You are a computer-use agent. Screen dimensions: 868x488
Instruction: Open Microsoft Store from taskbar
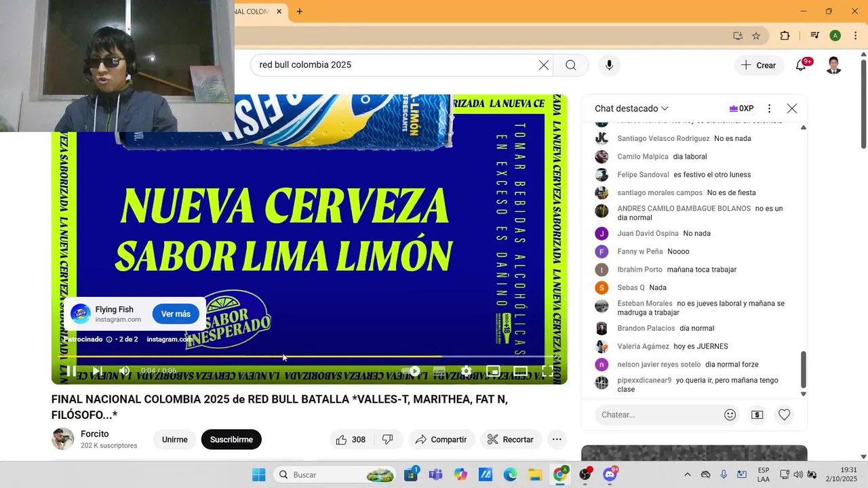coord(411,474)
